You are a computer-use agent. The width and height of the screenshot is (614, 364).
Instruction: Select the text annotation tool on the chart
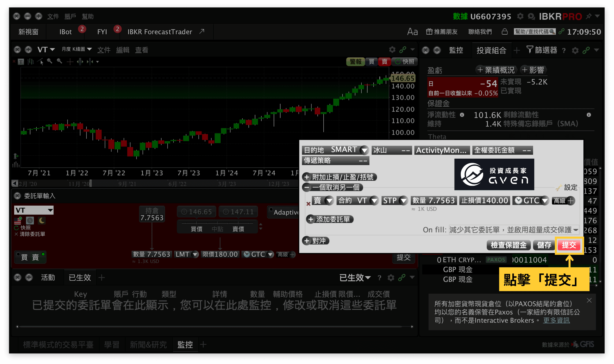pos(21,62)
